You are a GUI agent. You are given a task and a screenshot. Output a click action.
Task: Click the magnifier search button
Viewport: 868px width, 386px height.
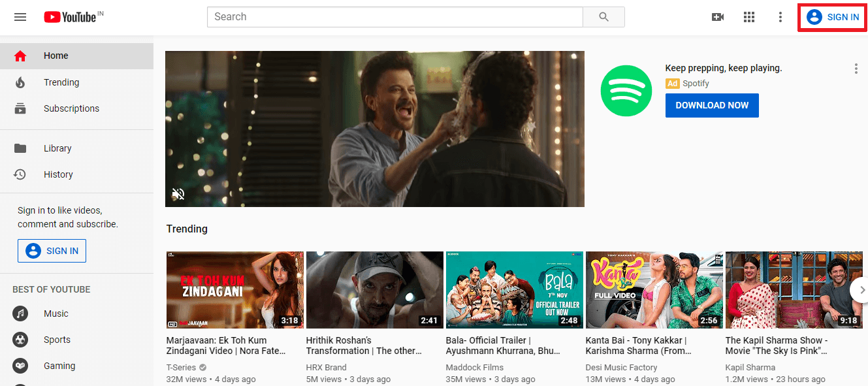tap(603, 17)
